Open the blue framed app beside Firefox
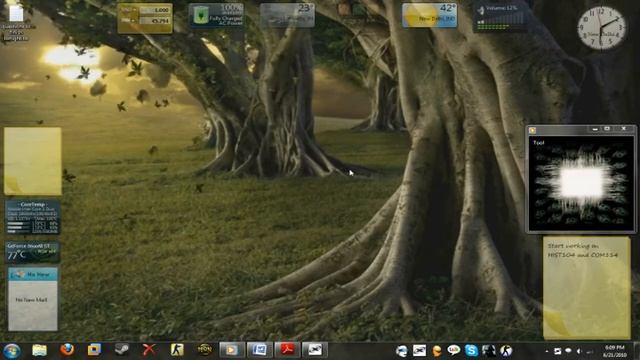Viewport: 640px width, 360px height. pyautogui.click(x=94, y=350)
